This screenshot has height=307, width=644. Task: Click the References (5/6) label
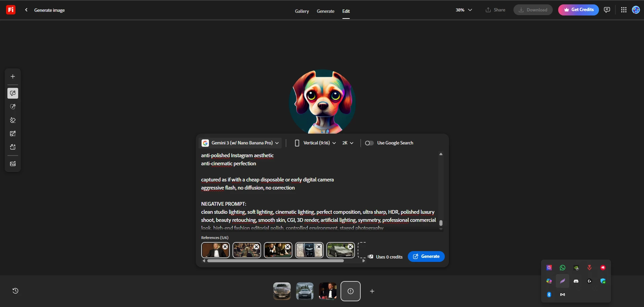pyautogui.click(x=215, y=238)
